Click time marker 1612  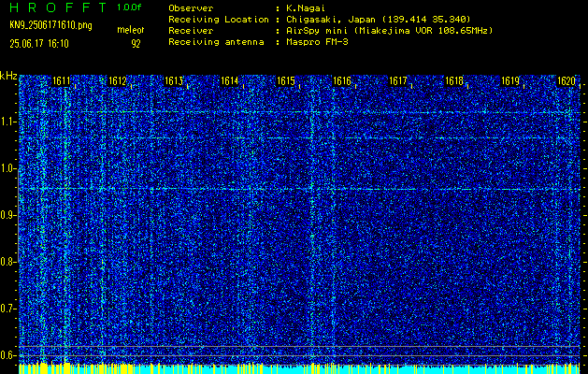coord(118,81)
